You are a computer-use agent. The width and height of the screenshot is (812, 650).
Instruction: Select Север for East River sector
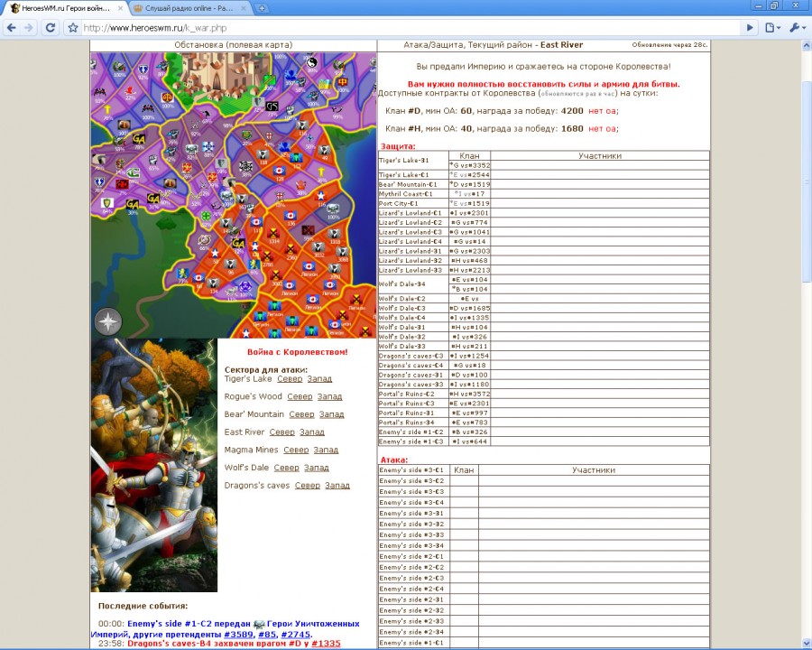pyautogui.click(x=282, y=432)
